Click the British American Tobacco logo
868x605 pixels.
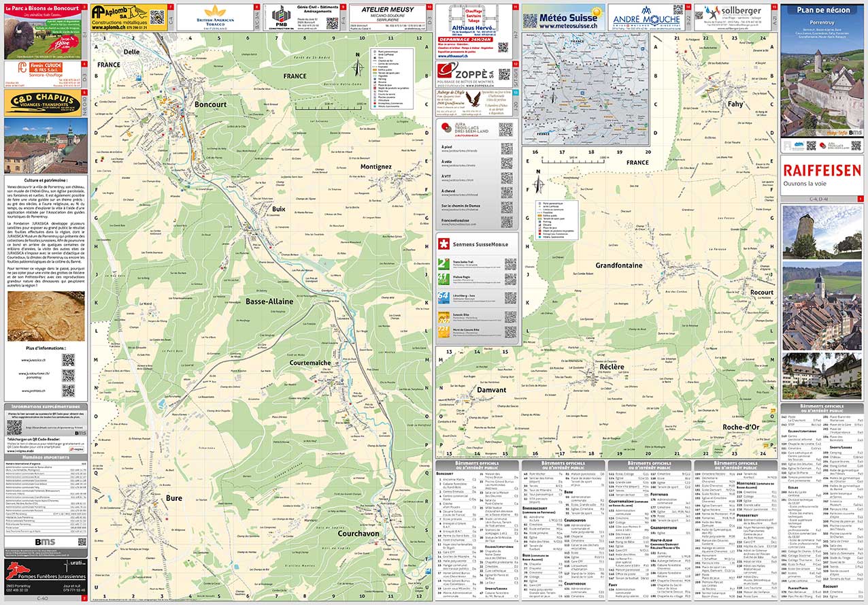tap(216, 16)
